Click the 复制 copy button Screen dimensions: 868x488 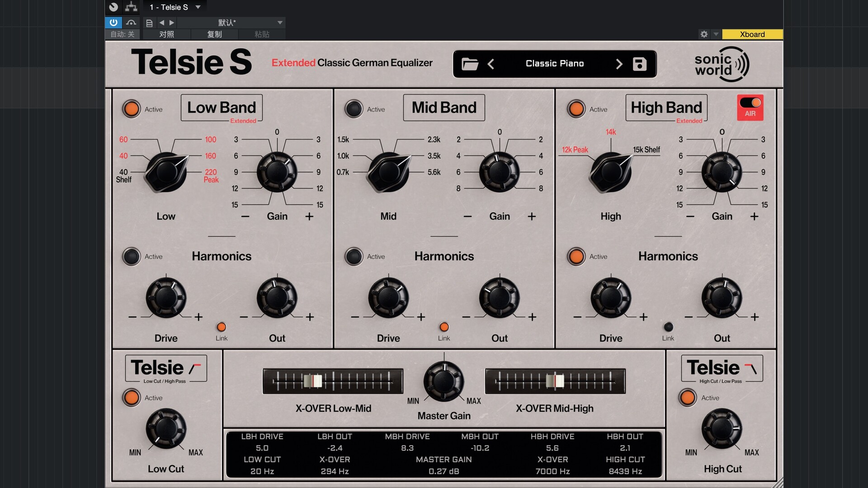point(214,34)
